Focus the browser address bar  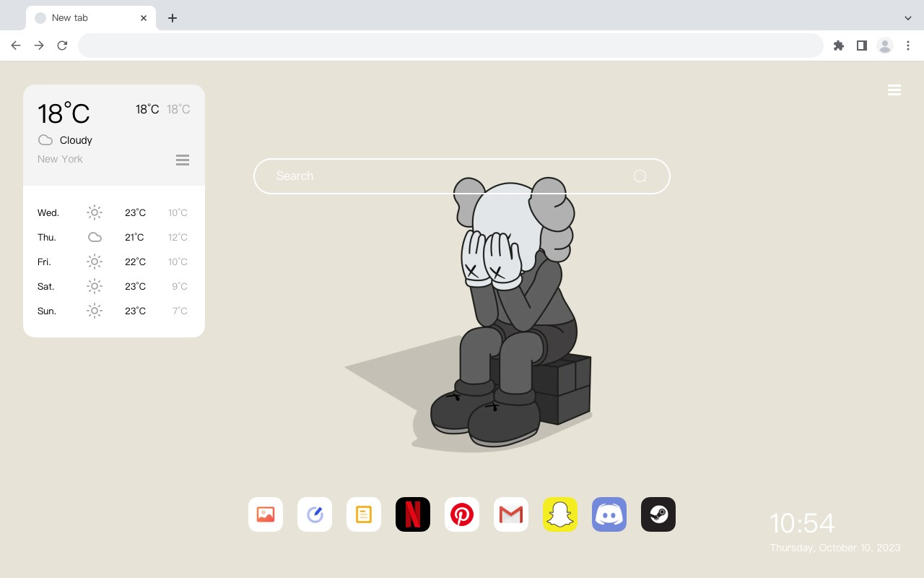(x=450, y=46)
